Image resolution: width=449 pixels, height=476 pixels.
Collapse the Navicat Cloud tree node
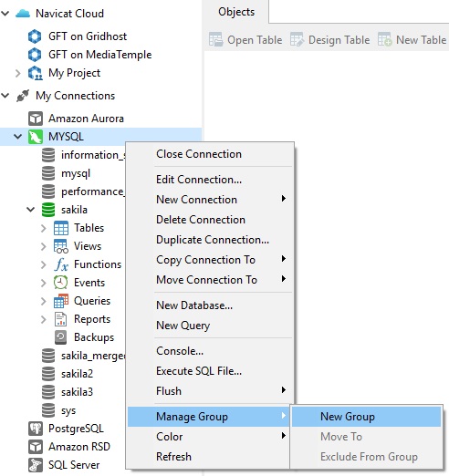[x=5, y=14]
